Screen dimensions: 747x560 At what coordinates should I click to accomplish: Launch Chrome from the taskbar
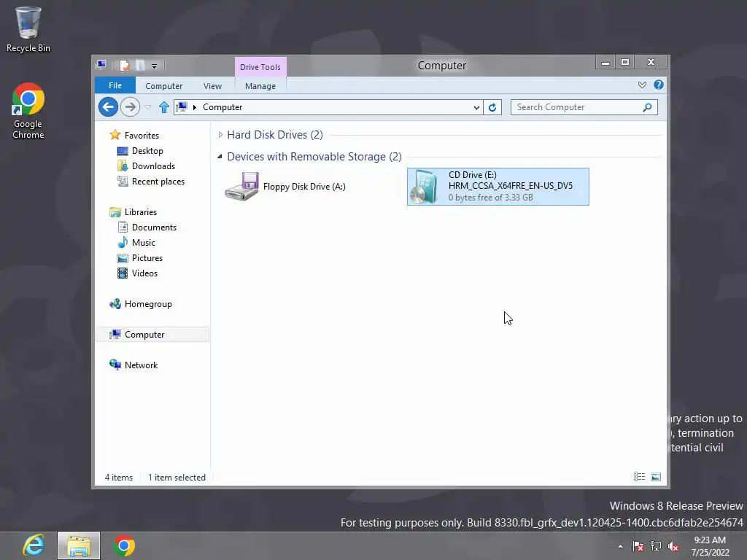click(124, 545)
